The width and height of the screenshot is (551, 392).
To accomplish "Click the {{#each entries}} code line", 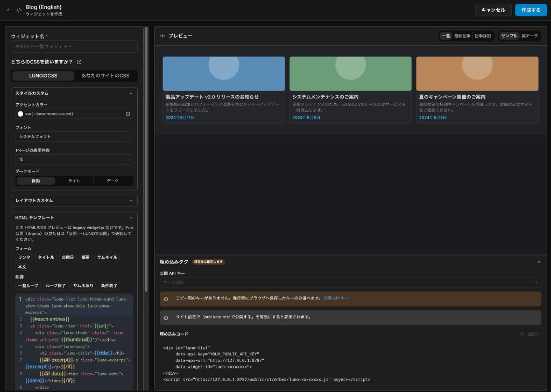I will 50,319.
